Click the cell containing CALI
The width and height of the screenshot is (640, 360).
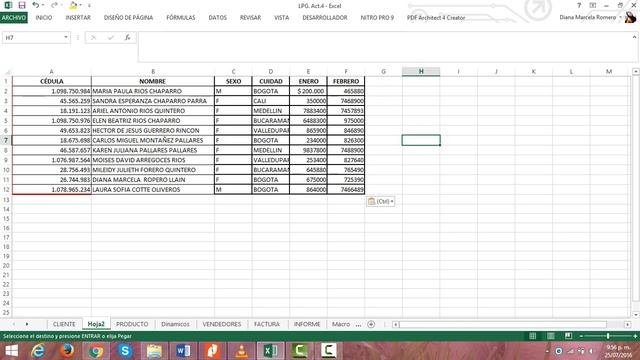click(271, 101)
